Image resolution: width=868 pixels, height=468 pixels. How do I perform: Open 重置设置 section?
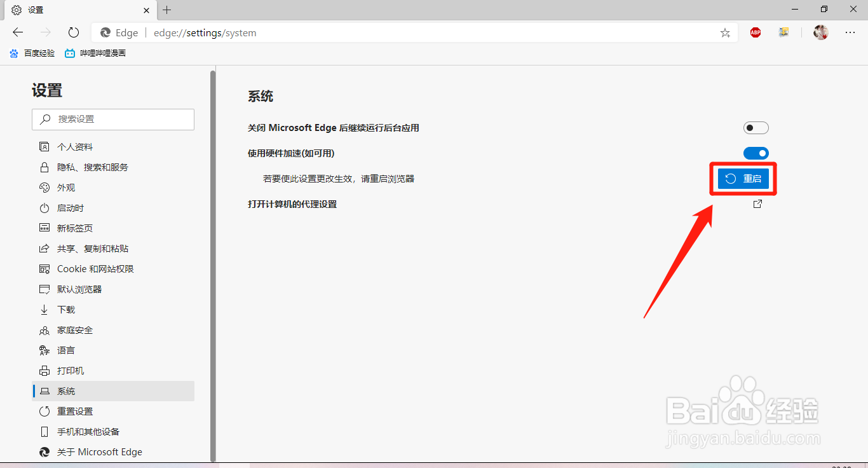tap(113, 411)
